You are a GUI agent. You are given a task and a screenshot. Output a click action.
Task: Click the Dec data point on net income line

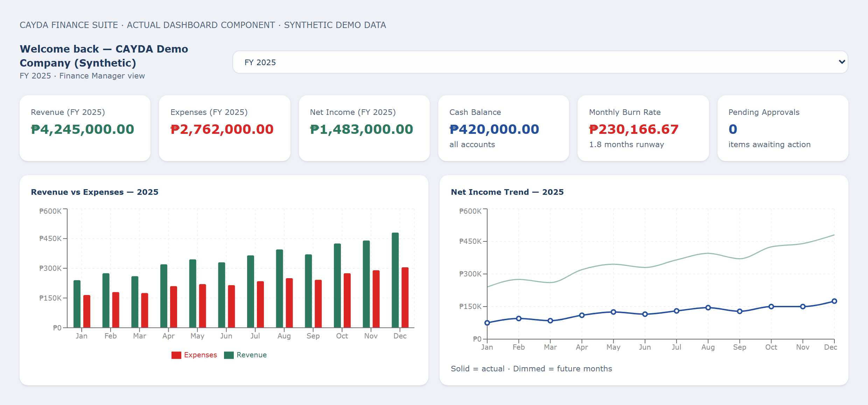pos(834,301)
